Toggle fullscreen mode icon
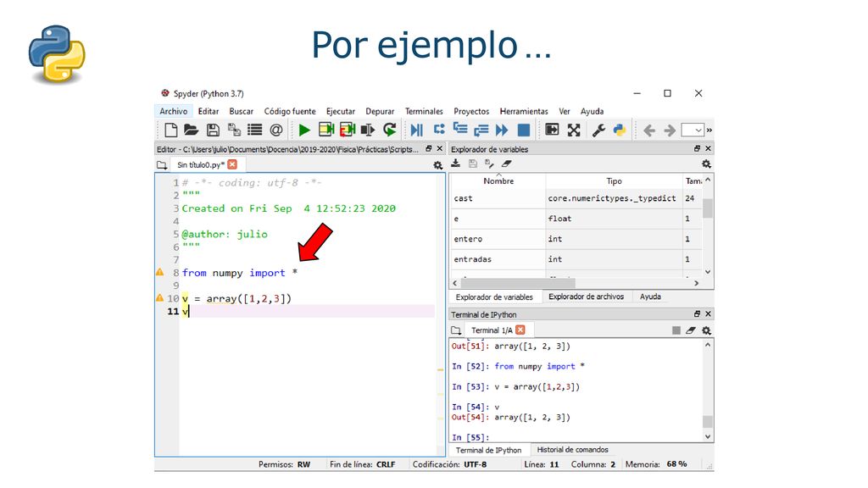868x488 pixels. [574, 130]
